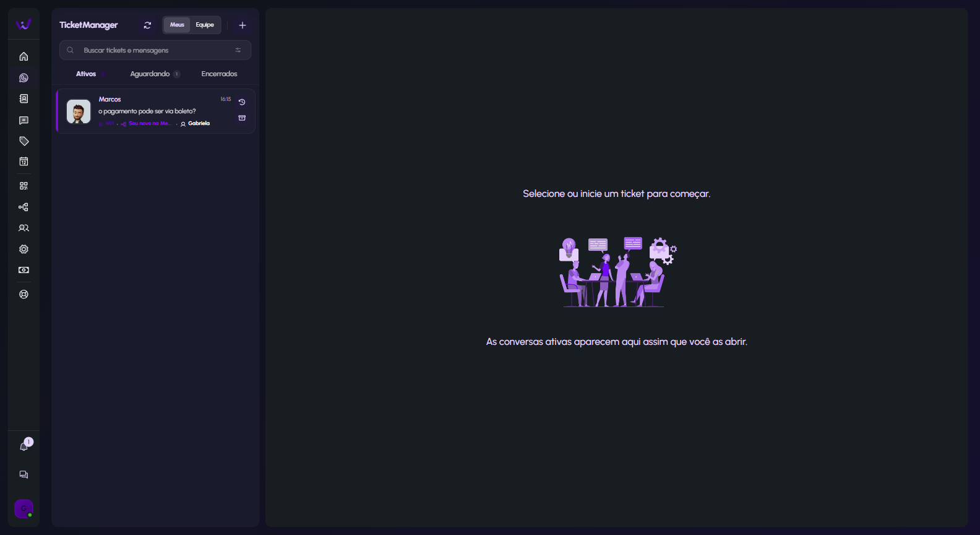
Task: View history of the Marcos ticket
Action: [x=242, y=102]
